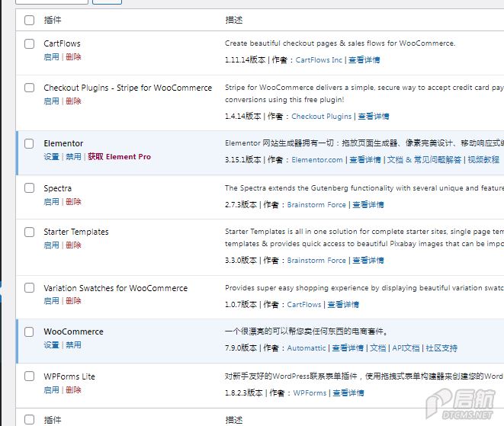504x426 pixels.
Task: Check the CartFlows plugin checkbox
Action: tap(29, 43)
